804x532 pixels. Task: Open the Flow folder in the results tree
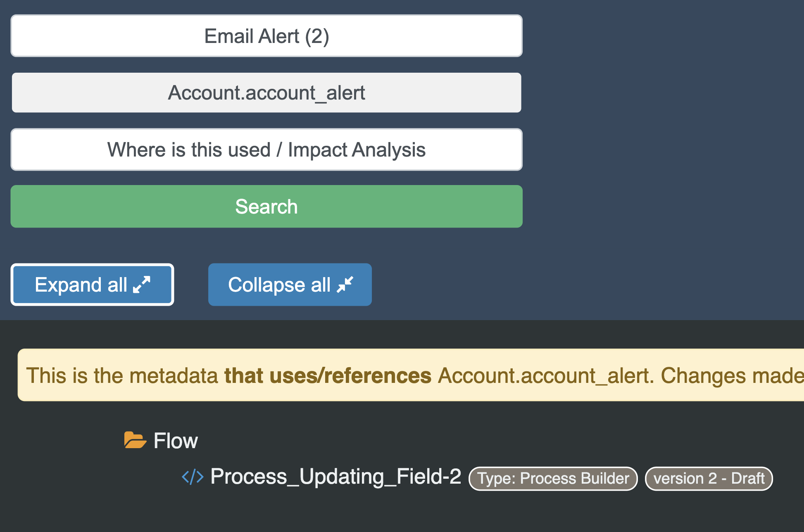coord(176,440)
